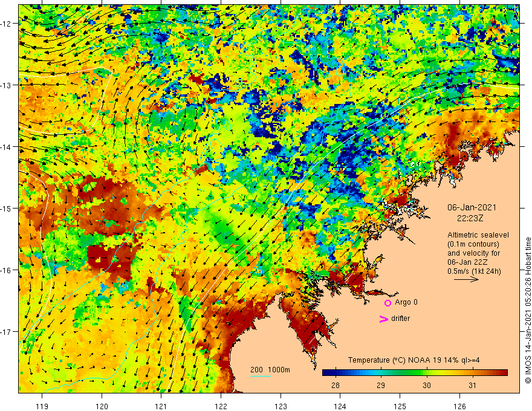532x411 pixels.
Task: Click the '200 1000m' depth label
Action: (270, 370)
